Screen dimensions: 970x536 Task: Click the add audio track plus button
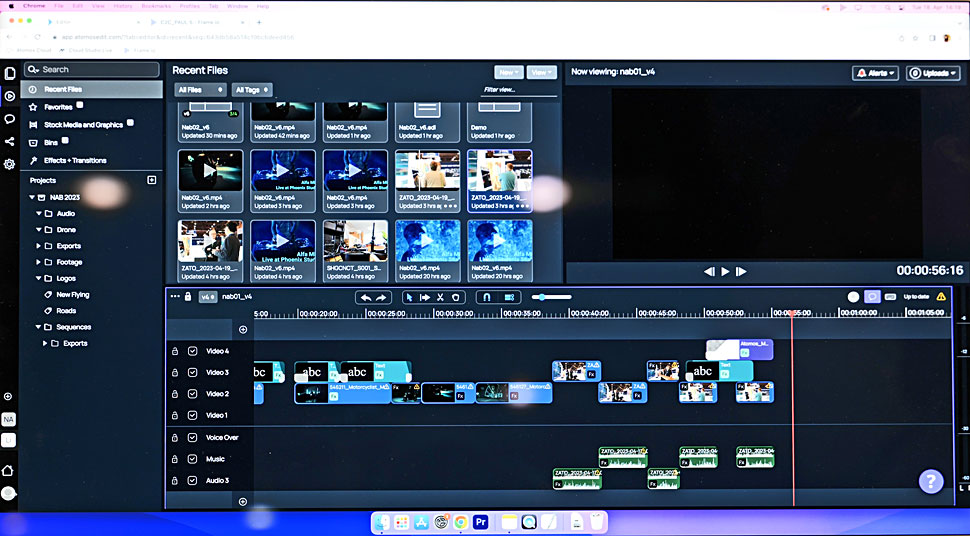(x=243, y=502)
